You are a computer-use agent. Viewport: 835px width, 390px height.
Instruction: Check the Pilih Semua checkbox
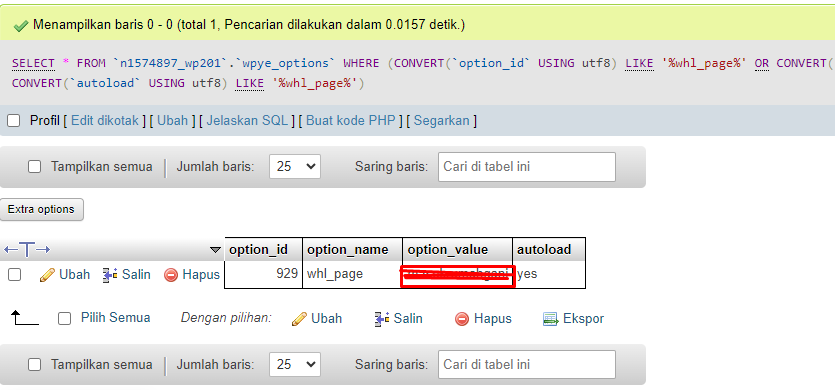[64, 319]
